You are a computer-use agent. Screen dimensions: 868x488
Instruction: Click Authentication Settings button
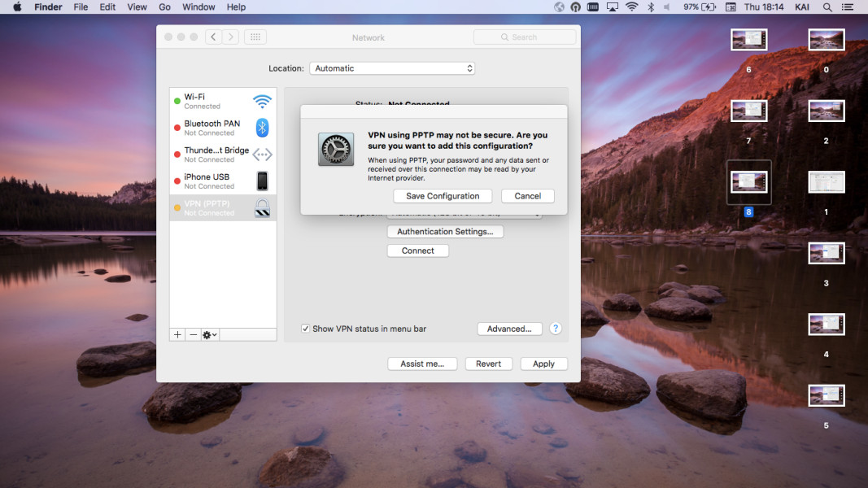click(445, 232)
